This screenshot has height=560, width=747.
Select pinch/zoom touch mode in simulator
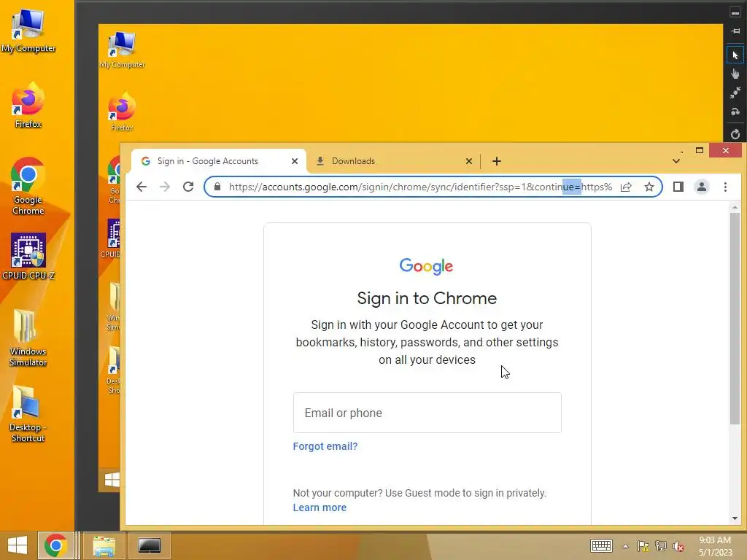click(735, 93)
